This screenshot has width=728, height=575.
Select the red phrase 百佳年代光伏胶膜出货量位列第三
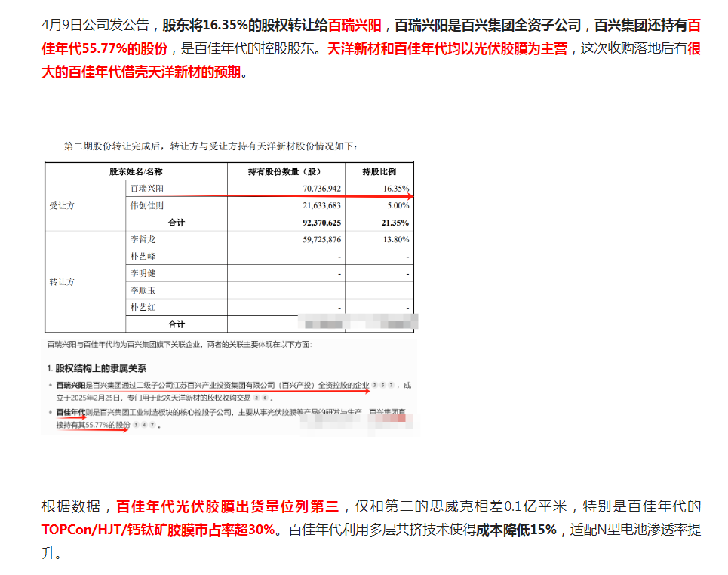click(x=228, y=506)
